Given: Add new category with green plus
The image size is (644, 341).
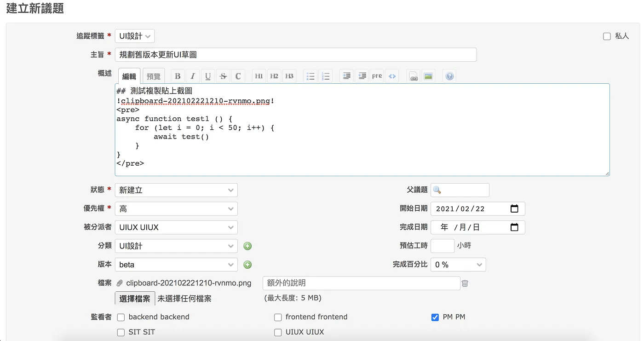Looking at the screenshot, I should click(247, 246).
